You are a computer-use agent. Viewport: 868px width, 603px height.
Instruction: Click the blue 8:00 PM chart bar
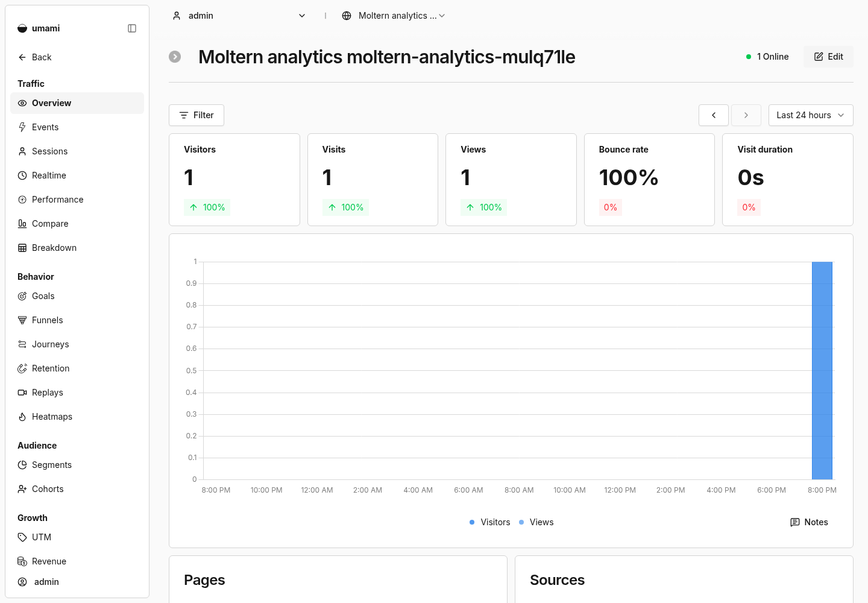click(x=822, y=371)
